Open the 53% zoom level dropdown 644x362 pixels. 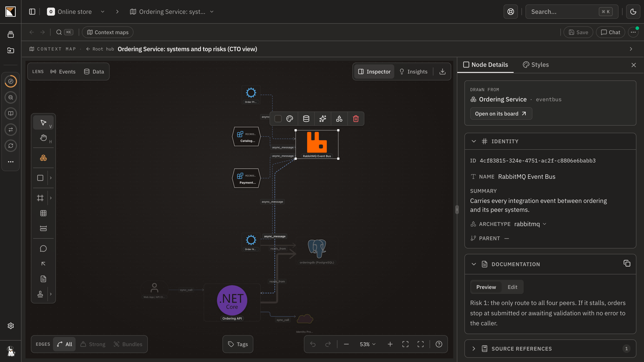coord(367,344)
